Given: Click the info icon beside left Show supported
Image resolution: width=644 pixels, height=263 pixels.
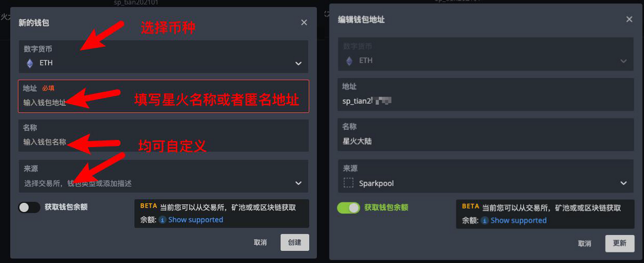Looking at the screenshot, I should [x=163, y=220].
